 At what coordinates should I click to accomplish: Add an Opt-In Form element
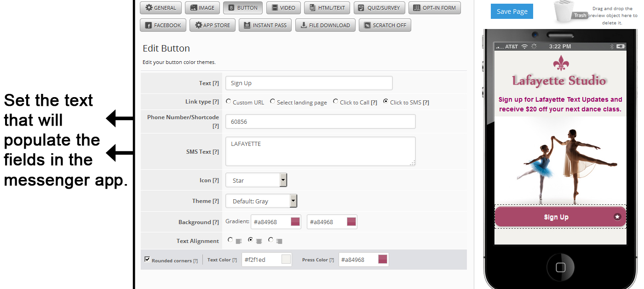(x=435, y=8)
